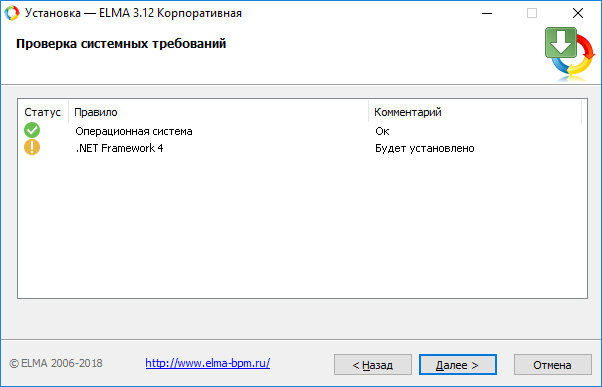
Task: Click Далее to continue installation
Action: (458, 364)
